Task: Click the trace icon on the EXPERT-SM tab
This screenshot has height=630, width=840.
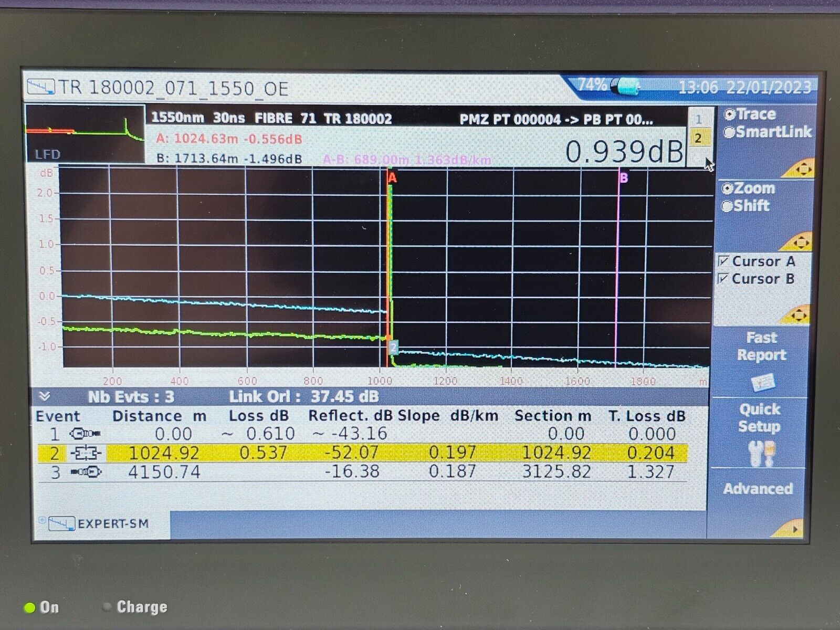Action: click(62, 522)
